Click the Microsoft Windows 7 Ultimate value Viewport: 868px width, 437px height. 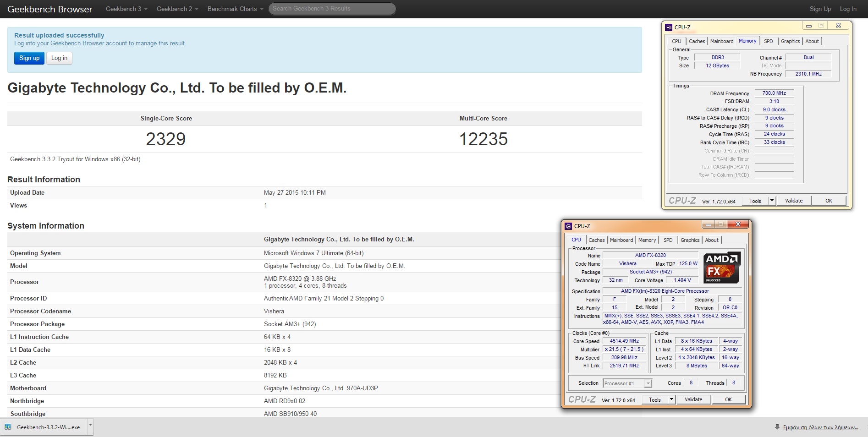313,253
